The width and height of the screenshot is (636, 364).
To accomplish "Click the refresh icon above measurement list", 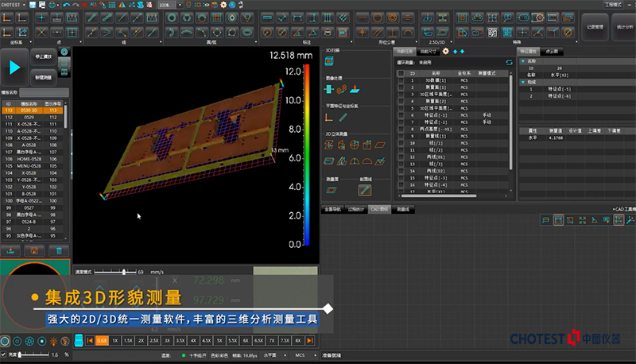I will click(508, 61).
